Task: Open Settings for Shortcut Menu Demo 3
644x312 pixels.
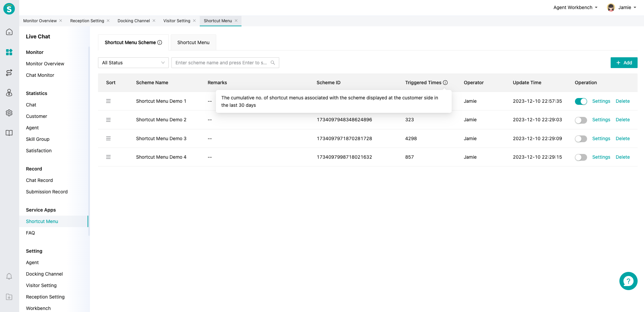Action: click(601, 138)
